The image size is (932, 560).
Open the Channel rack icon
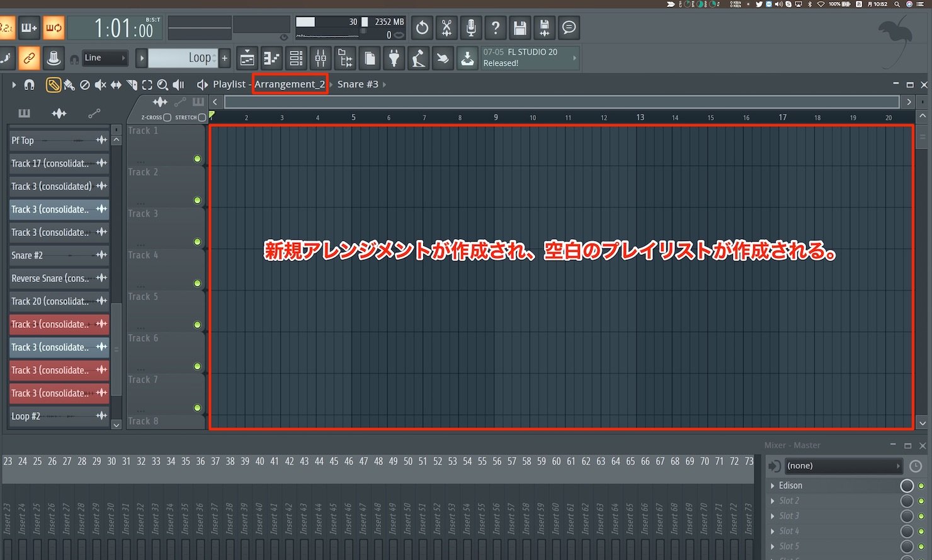click(296, 59)
